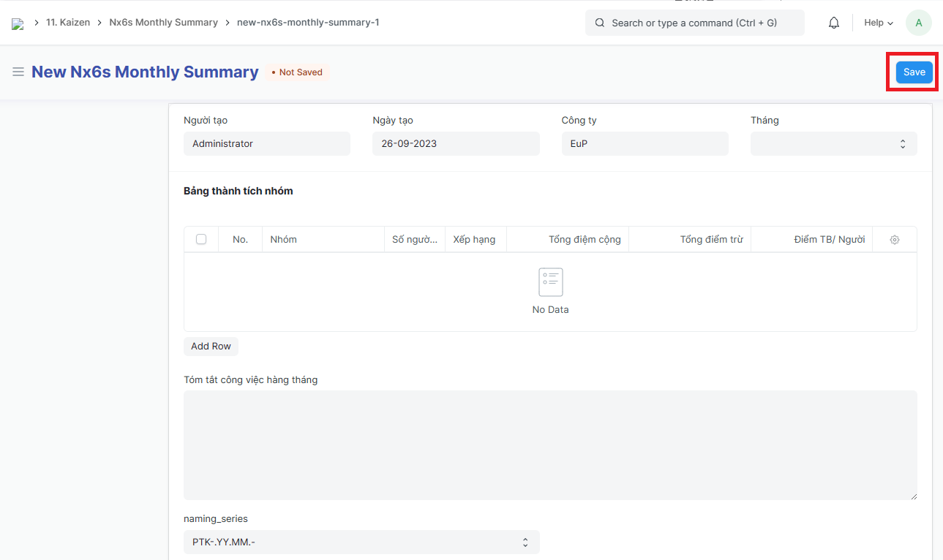
Task: Click the Nhóm column header
Action: tap(322, 240)
